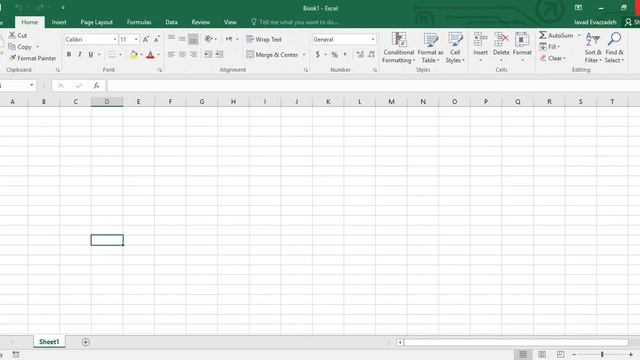Screen dimensions: 640x360
Task: Click the Decrease Decimal icon
Action: 371,54
